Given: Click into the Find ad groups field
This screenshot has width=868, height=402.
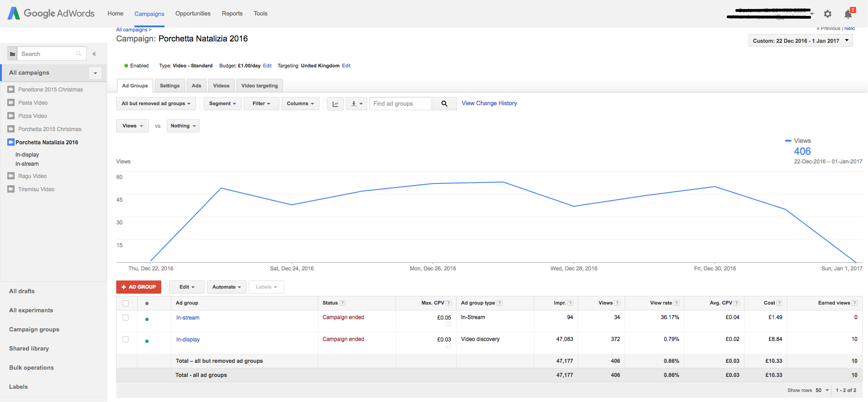Looking at the screenshot, I should [401, 104].
